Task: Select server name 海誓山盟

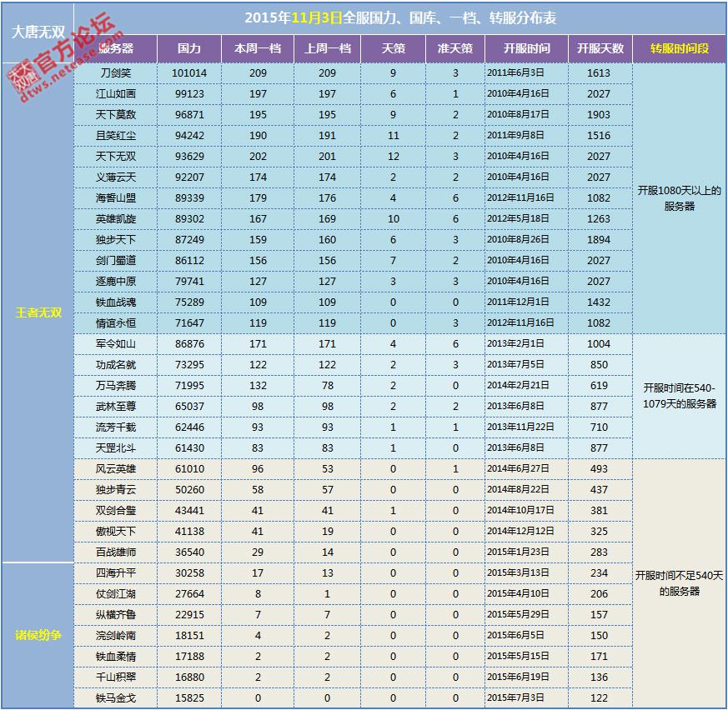Action: 116,198
